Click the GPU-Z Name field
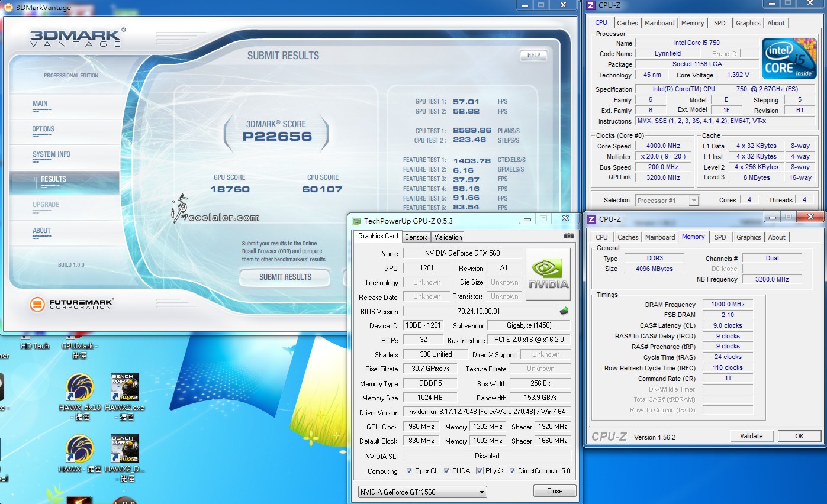The width and height of the screenshot is (827, 504). [x=463, y=253]
